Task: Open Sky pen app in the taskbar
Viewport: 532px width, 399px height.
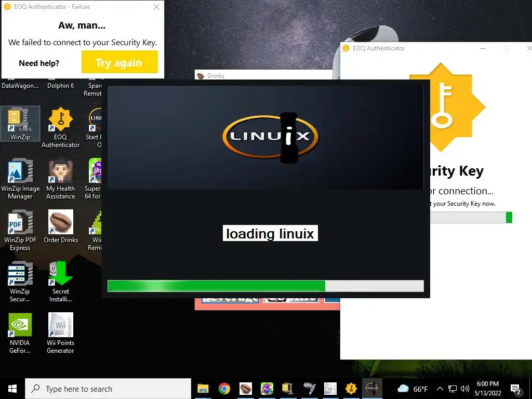Action: tap(309, 389)
